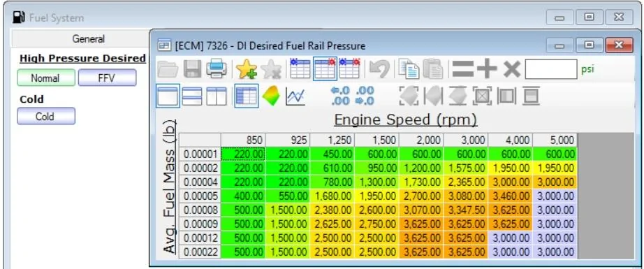This screenshot has width=644, height=269.
Task: Copy table using the copy pages icon
Action: (409, 69)
